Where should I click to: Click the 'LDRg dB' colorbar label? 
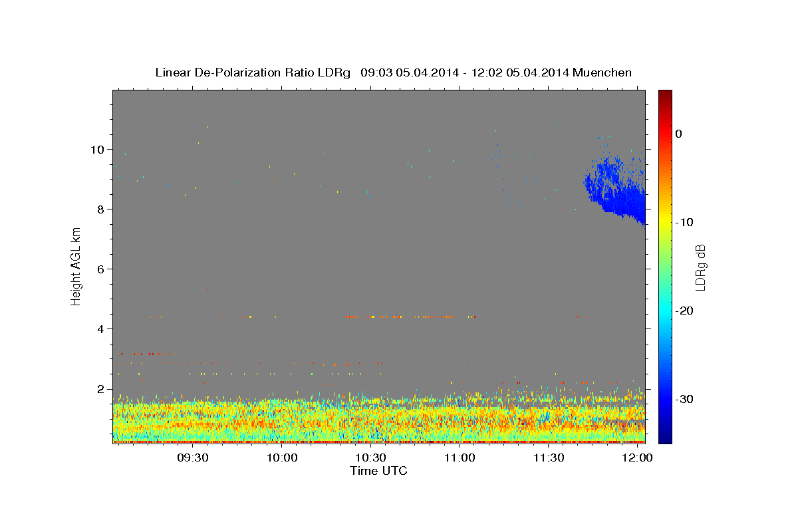(x=700, y=267)
